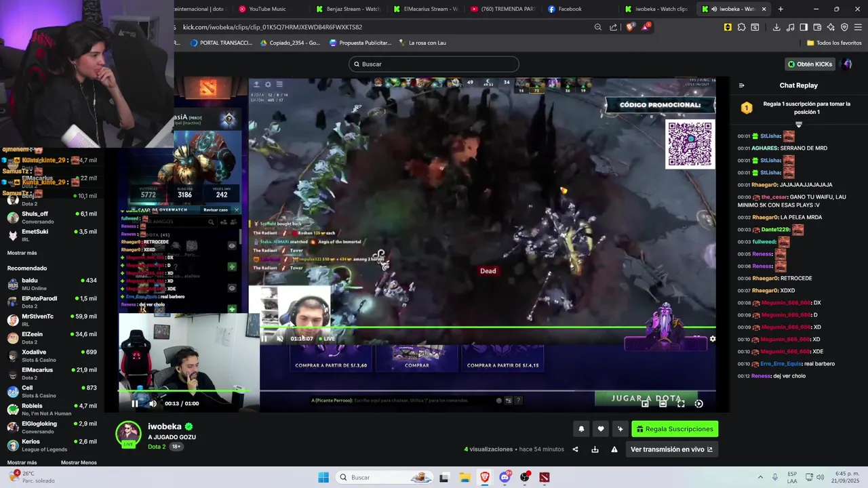
Task: Open PORTAL TRANSACCI bookmark
Action: click(x=221, y=43)
